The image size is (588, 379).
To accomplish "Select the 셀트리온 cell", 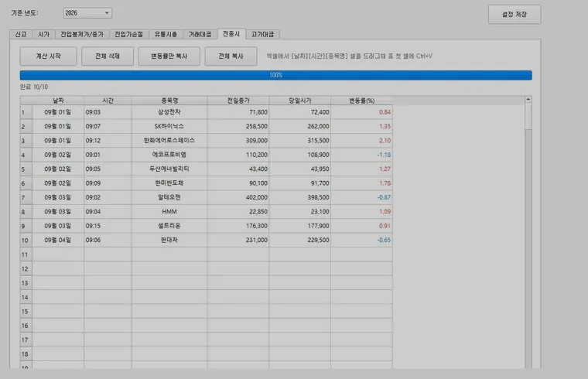I will [169, 226].
